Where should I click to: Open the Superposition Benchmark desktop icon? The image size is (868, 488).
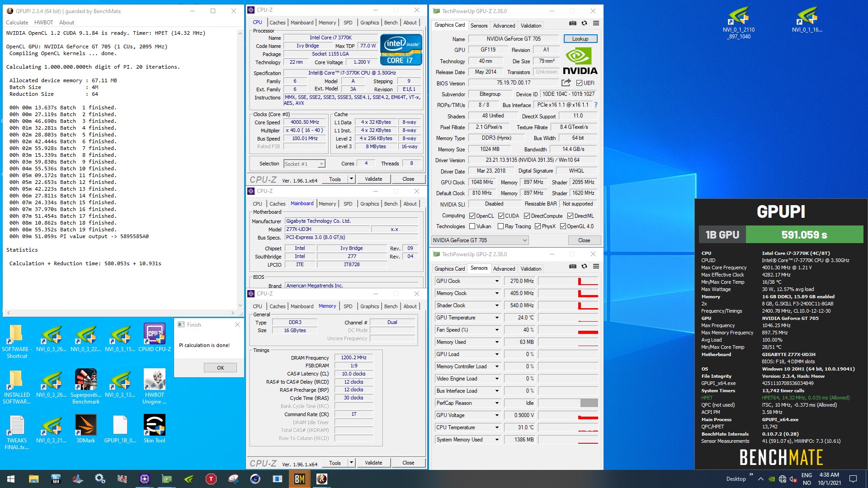pos(86,386)
